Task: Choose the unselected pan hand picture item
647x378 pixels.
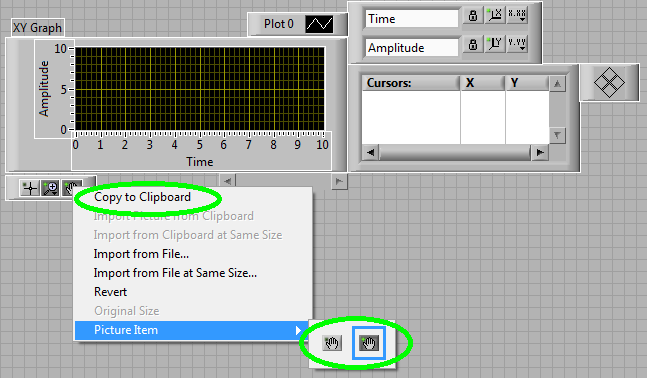Action: coord(332,343)
